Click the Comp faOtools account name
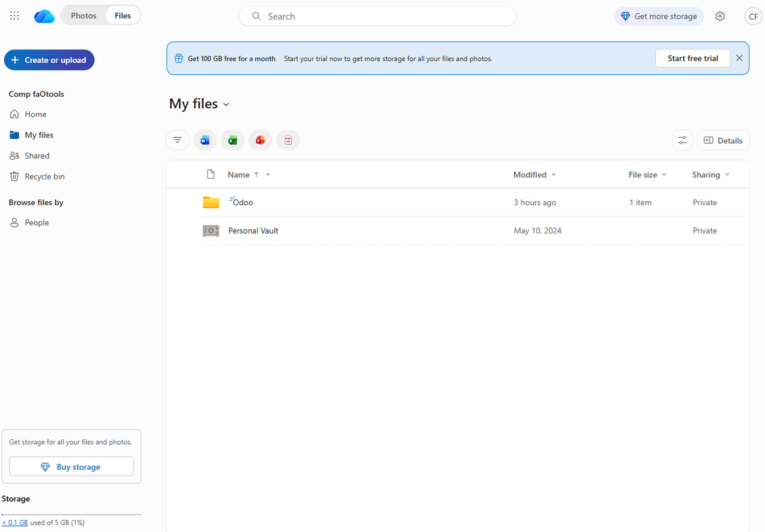The image size is (765, 532). [36, 94]
